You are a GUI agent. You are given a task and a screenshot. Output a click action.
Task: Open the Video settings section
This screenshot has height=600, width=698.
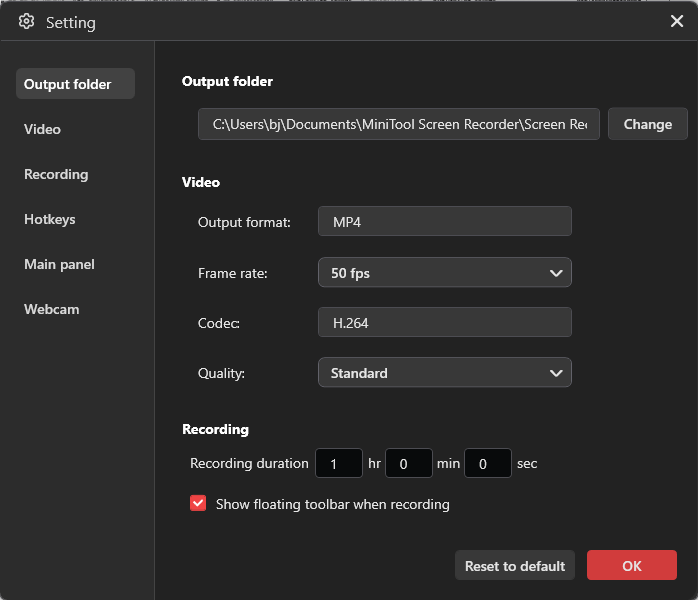(43, 129)
